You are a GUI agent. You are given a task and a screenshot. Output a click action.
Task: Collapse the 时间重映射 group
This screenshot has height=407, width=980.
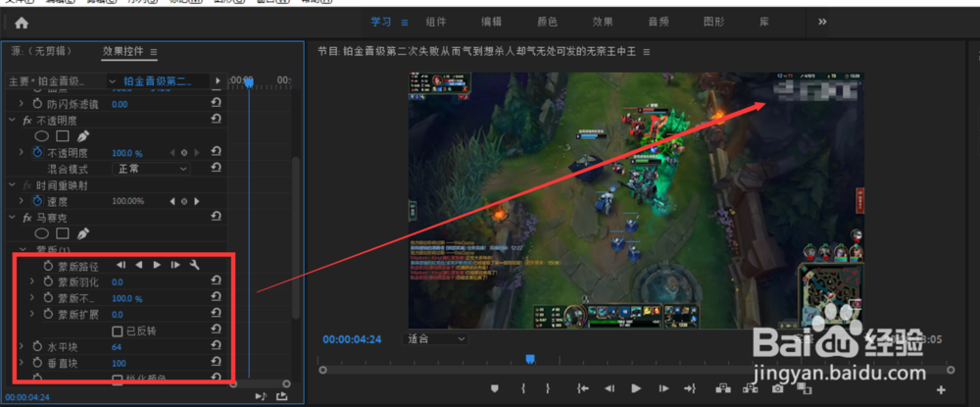click(x=13, y=185)
